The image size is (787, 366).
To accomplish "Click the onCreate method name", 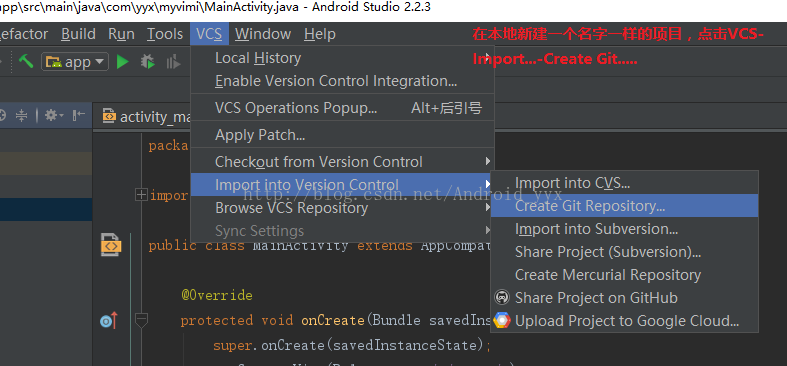I will tap(332, 320).
